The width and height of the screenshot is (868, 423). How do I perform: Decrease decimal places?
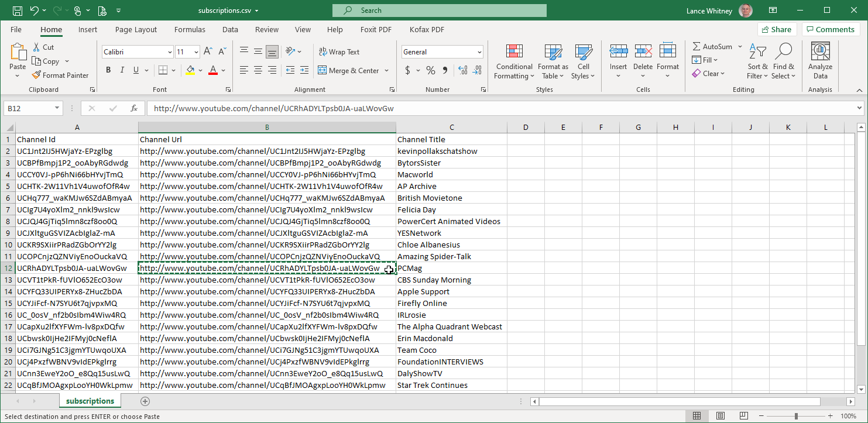coord(478,71)
